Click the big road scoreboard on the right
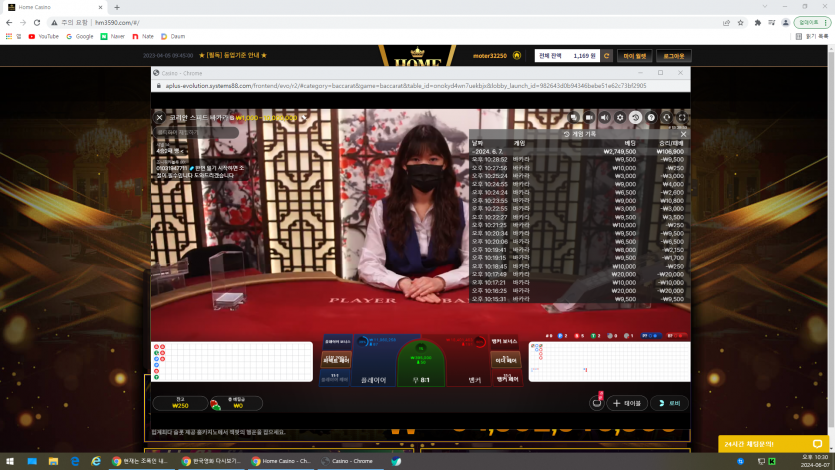 tap(609, 361)
